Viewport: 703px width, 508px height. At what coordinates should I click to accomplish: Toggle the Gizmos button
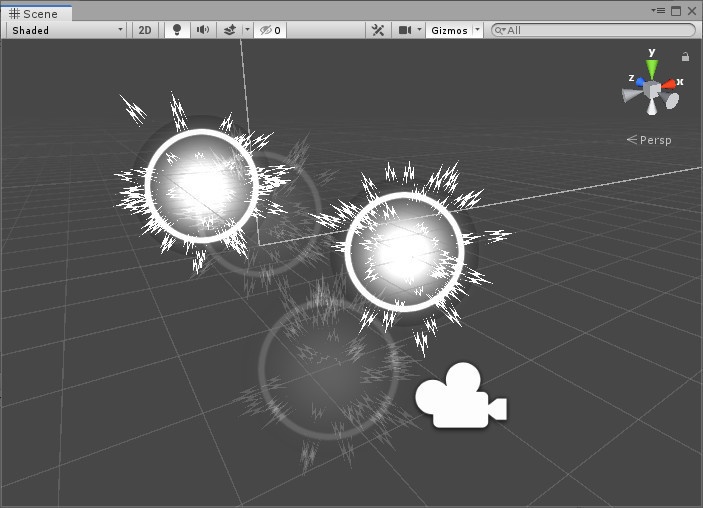[x=449, y=30]
